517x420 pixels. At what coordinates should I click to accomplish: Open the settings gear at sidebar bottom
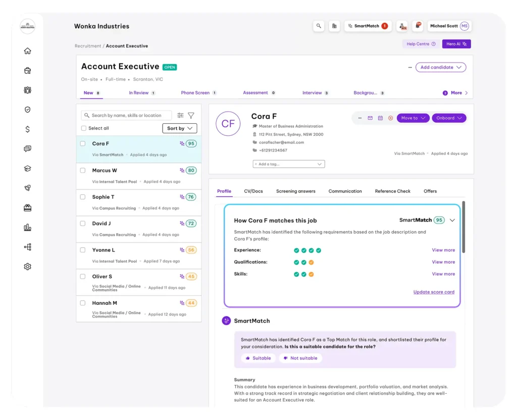pos(27,266)
